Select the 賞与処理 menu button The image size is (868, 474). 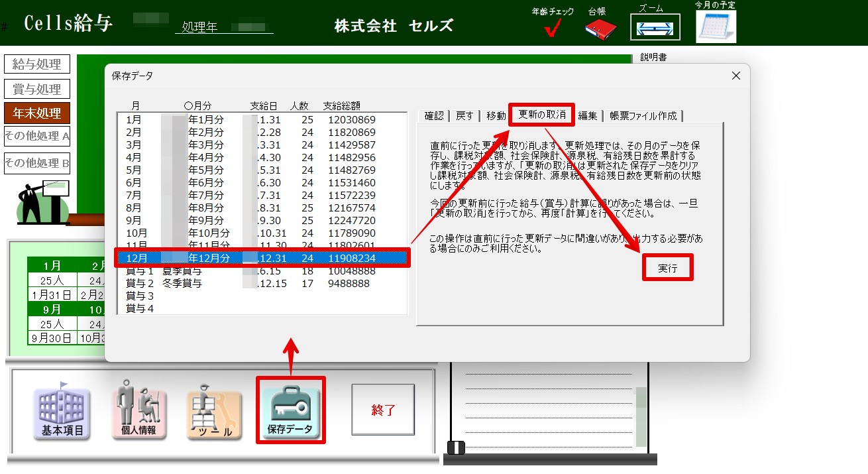37,89
